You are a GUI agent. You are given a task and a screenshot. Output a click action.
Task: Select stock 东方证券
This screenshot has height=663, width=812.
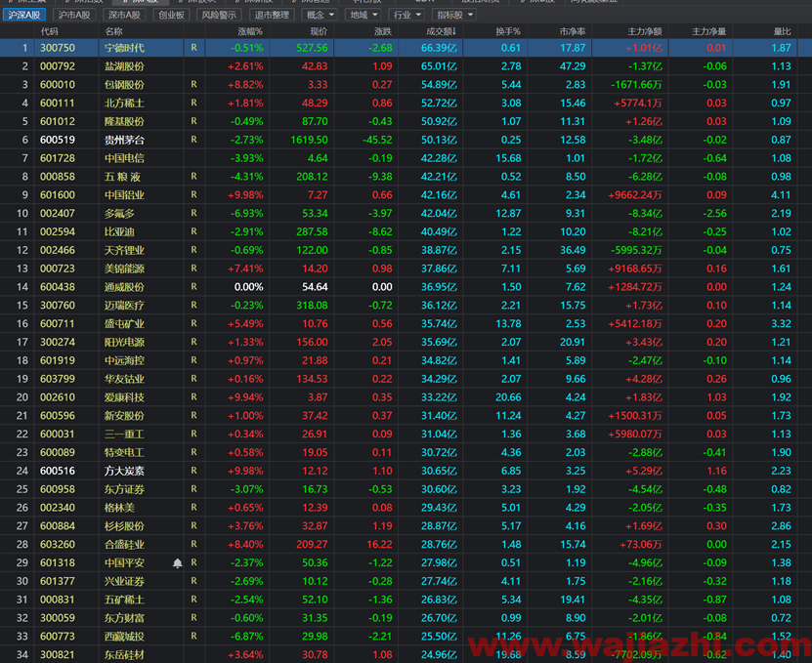point(124,489)
